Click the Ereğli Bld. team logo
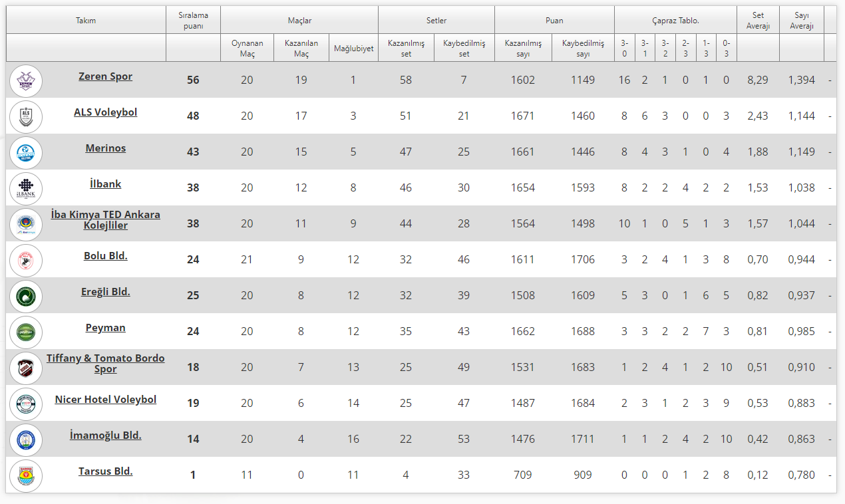 26,297
